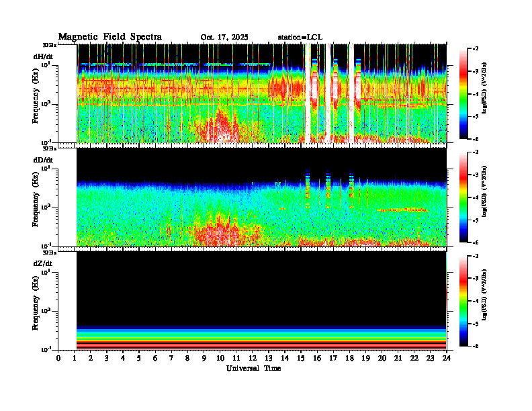Click the "32Hz" label atop the dD/dt panel
This screenshot has width=532, height=411.
(x=50, y=148)
